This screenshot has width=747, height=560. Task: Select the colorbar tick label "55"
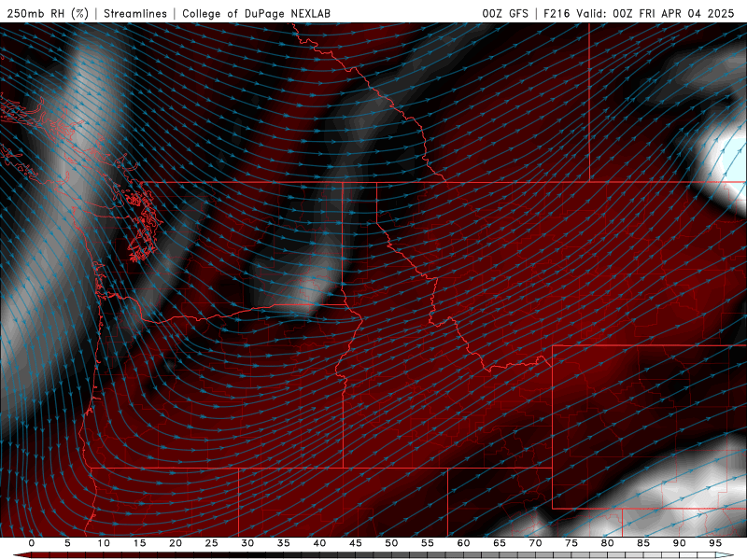(x=428, y=543)
